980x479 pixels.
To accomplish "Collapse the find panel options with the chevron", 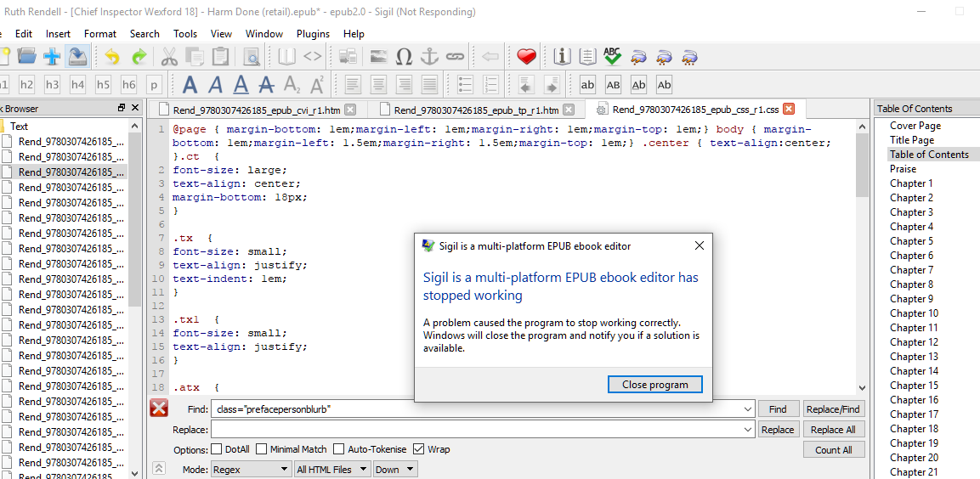I will pyautogui.click(x=159, y=468).
